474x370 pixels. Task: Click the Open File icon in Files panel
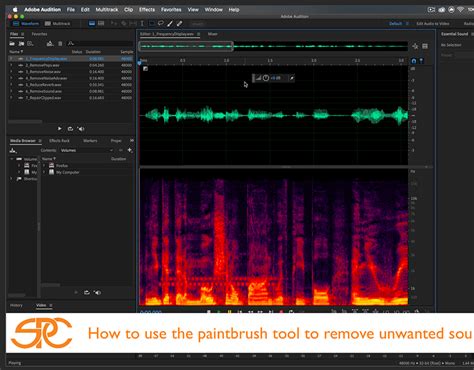(x=12, y=44)
